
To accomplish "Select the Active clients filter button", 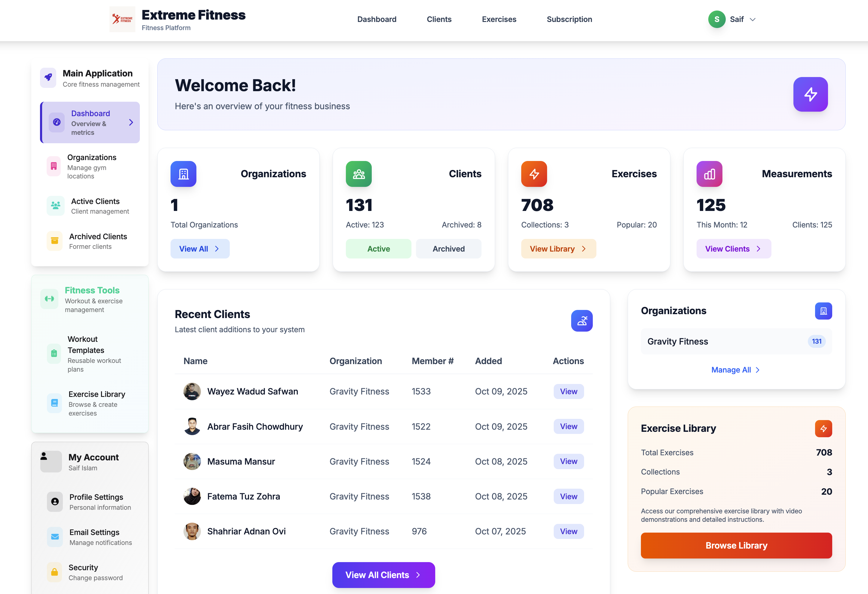I will click(x=378, y=249).
